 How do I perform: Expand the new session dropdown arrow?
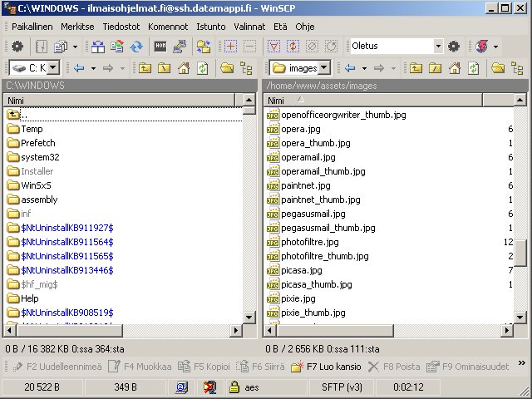tap(496, 47)
